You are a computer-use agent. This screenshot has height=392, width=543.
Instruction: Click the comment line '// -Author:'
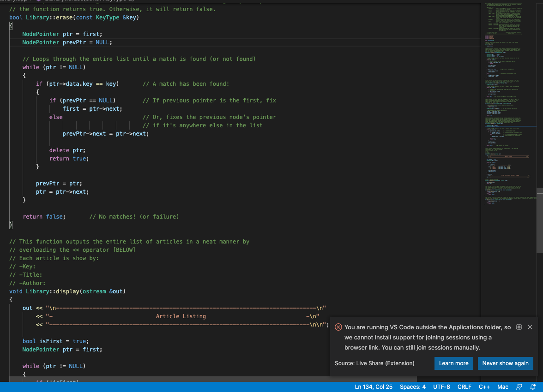point(27,283)
